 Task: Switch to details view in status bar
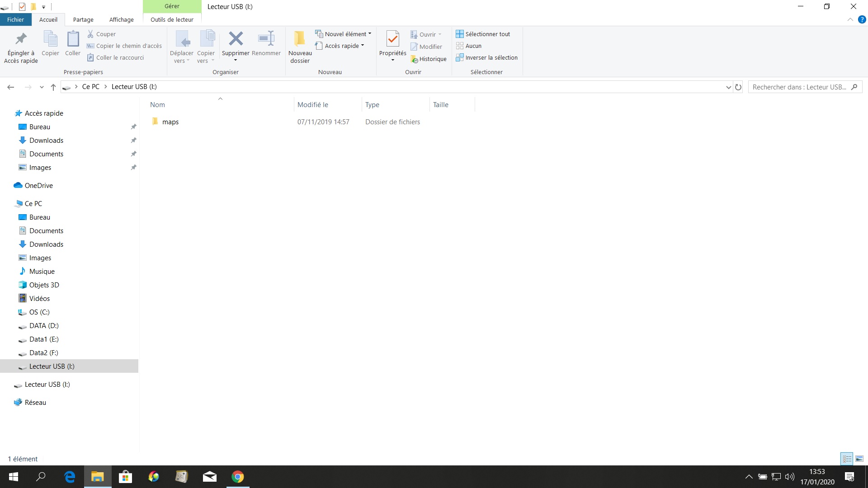coord(847,459)
